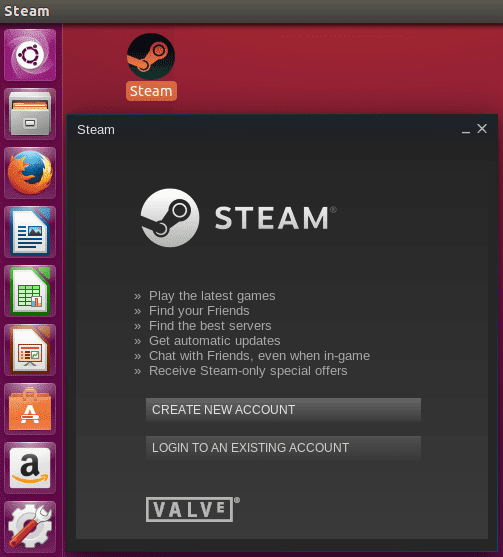Click 'Find the best servers' line
Image resolution: width=503 pixels, height=557 pixels.
click(210, 325)
